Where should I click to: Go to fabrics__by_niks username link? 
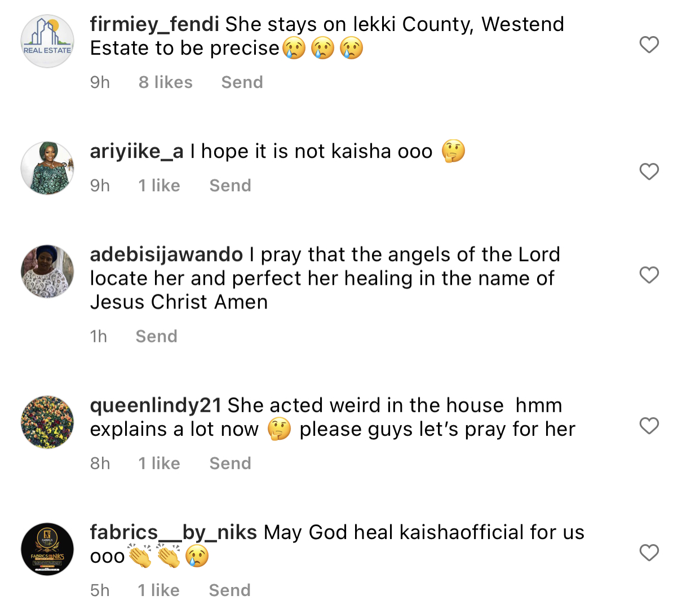173,532
